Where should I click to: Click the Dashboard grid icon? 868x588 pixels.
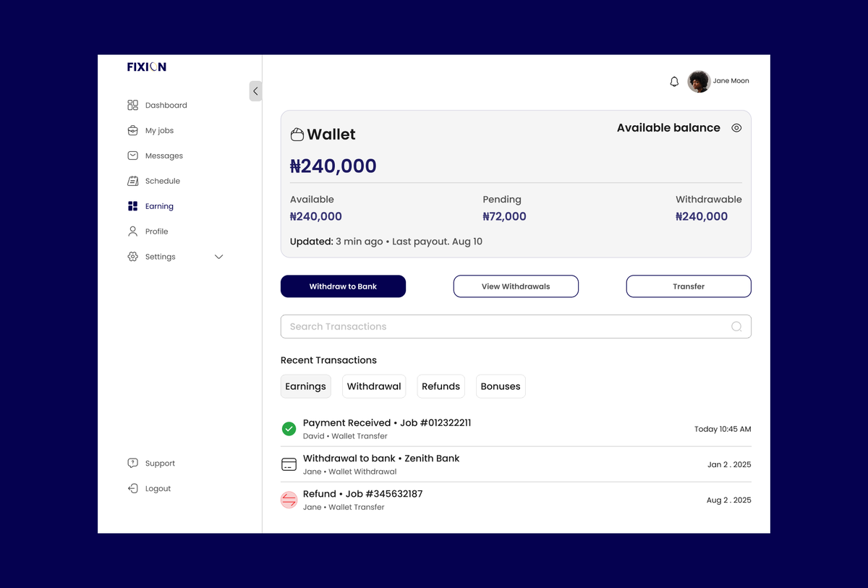(x=132, y=106)
